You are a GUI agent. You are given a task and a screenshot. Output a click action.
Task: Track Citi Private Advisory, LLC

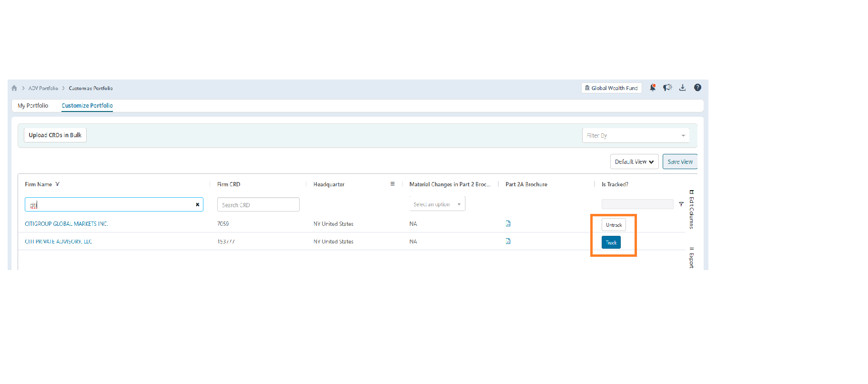611,243
